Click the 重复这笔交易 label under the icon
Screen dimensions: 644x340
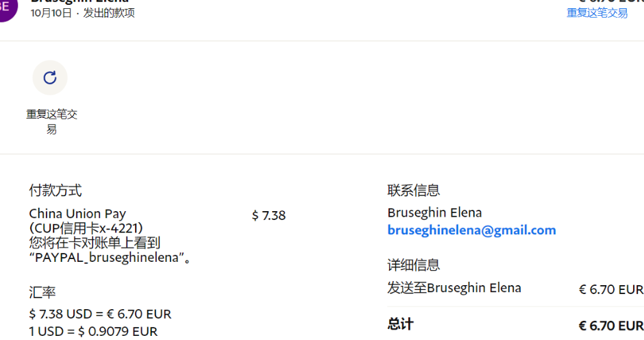click(51, 121)
